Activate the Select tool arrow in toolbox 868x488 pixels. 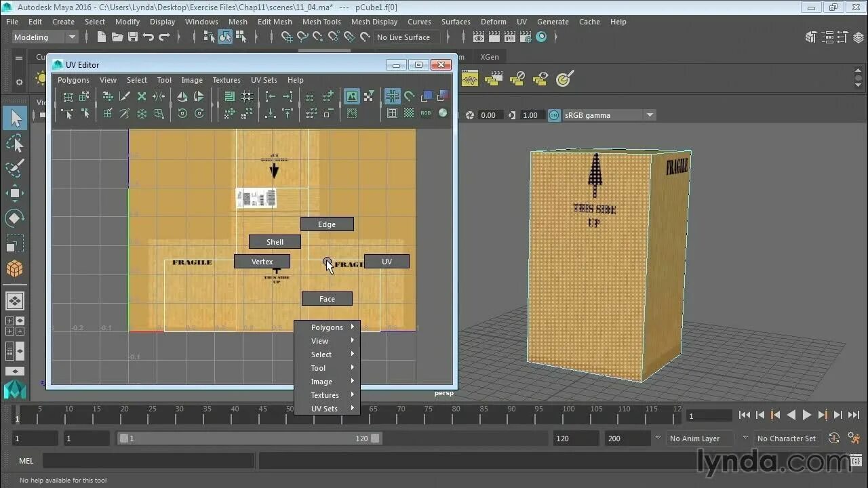(15, 119)
